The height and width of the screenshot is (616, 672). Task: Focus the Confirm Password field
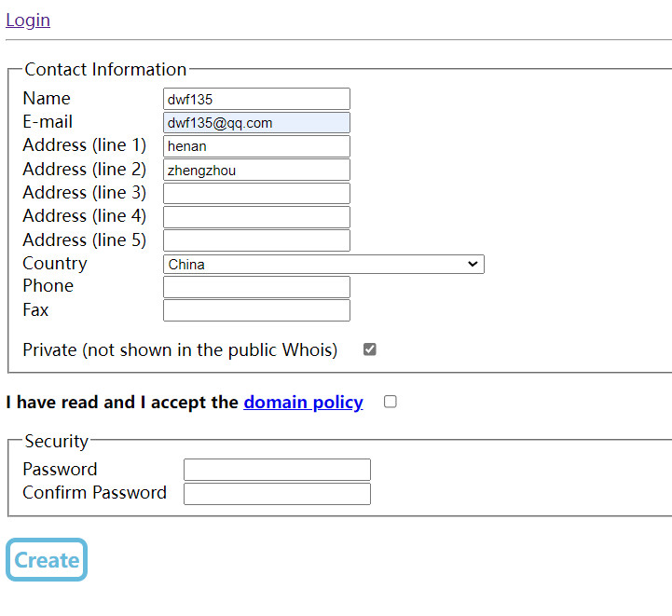point(277,494)
